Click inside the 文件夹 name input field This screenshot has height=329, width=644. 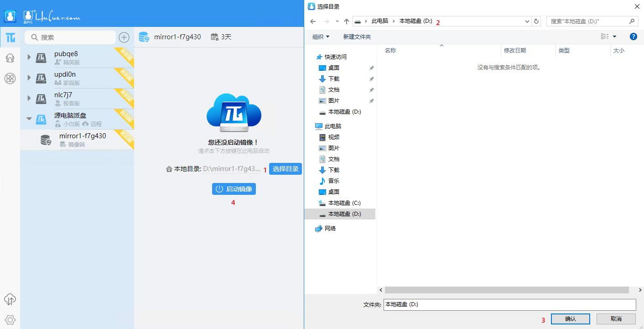[x=502, y=304]
